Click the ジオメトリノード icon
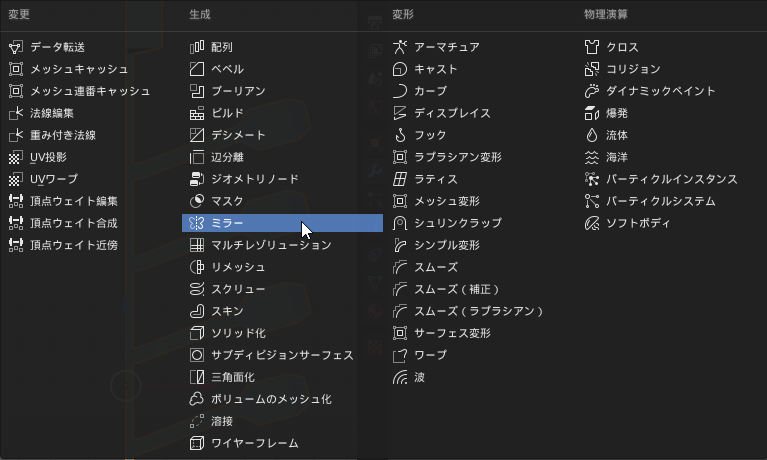 point(197,179)
